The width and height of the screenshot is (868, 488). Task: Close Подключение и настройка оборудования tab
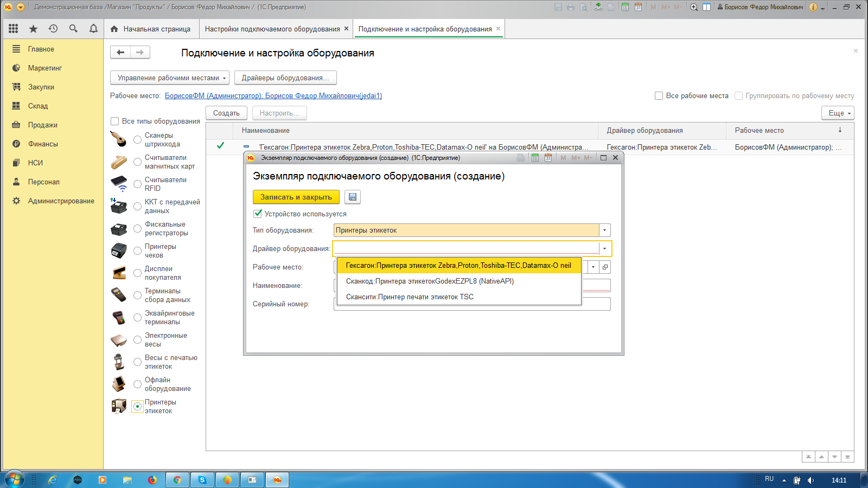coord(498,29)
